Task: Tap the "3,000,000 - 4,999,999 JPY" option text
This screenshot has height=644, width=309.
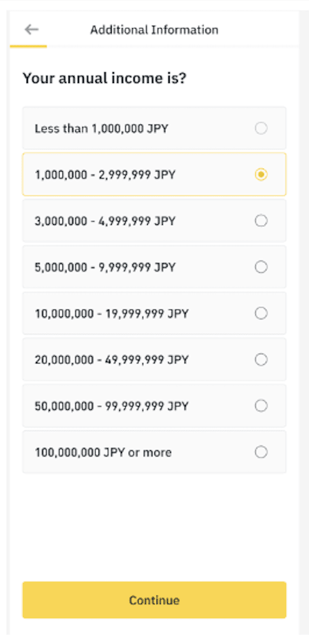Action: click(x=105, y=221)
